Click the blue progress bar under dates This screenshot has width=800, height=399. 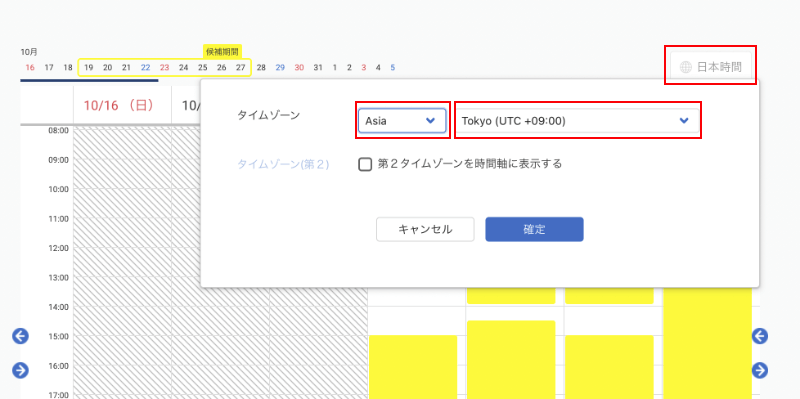(x=89, y=80)
